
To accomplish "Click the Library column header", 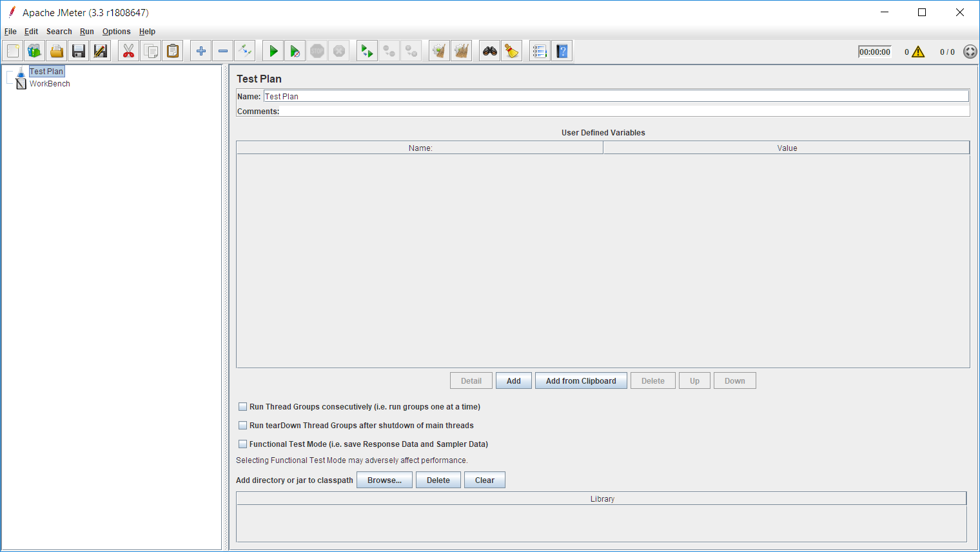I will [602, 499].
